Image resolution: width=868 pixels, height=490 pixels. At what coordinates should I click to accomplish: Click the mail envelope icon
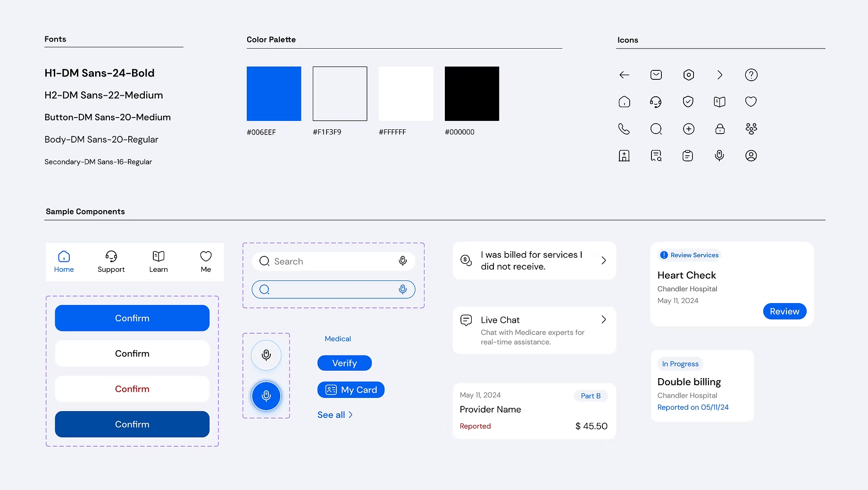(656, 75)
